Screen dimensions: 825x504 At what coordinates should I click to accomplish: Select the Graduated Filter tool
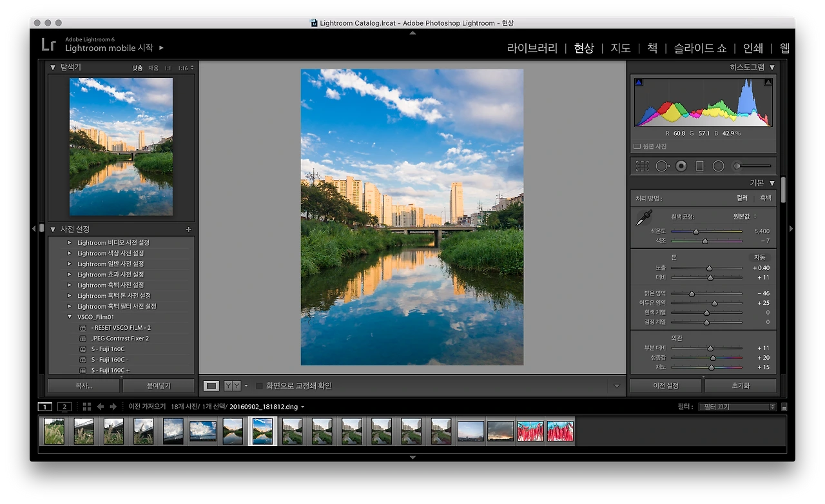coord(700,166)
